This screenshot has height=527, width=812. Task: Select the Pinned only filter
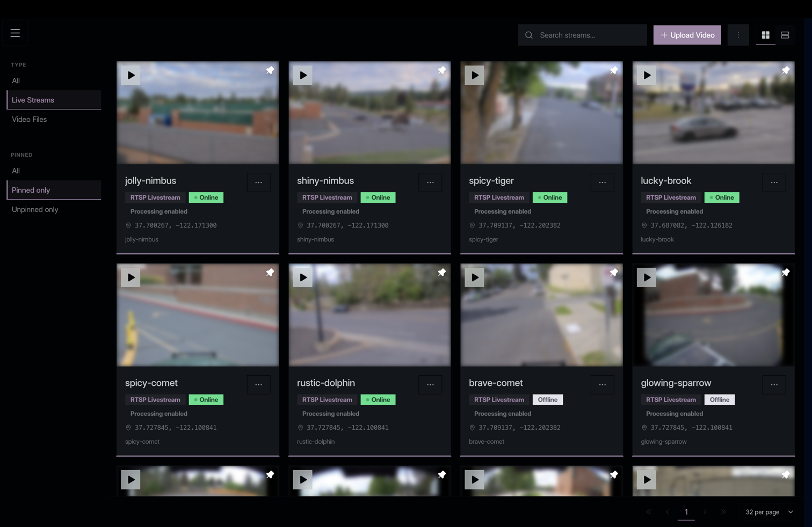point(54,190)
